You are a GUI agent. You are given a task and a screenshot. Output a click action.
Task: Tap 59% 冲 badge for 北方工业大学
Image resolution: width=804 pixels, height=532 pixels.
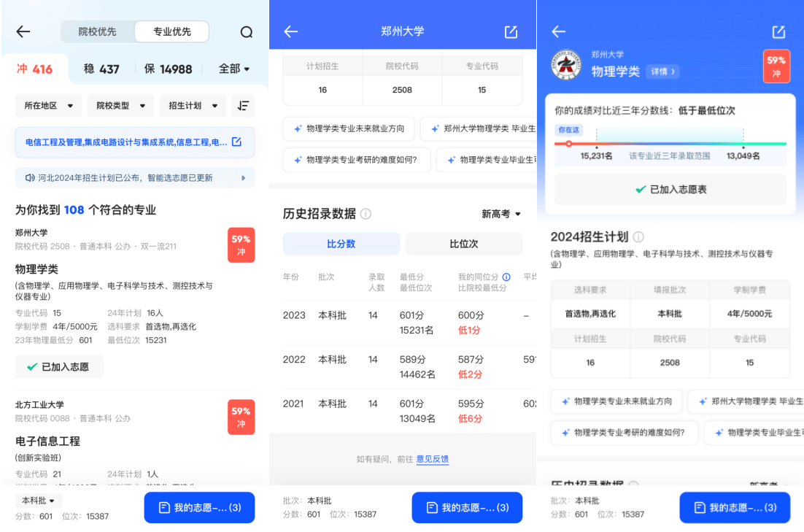point(241,417)
